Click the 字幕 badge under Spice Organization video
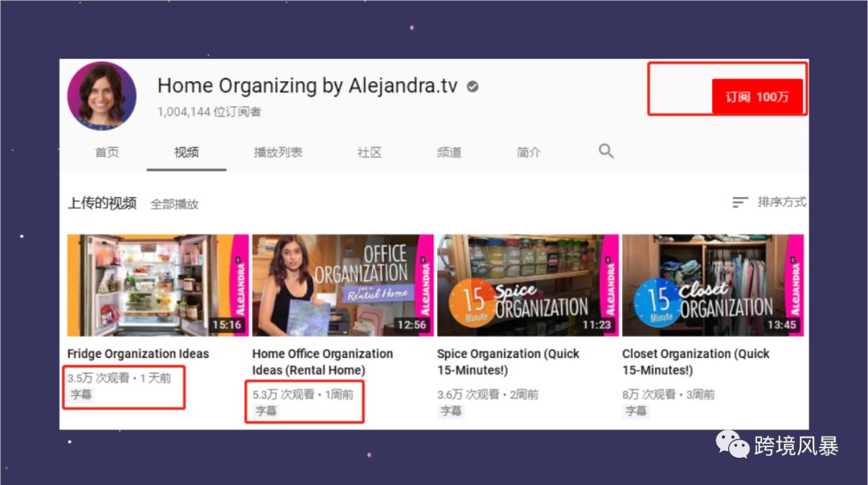868x485 pixels. coord(451,411)
